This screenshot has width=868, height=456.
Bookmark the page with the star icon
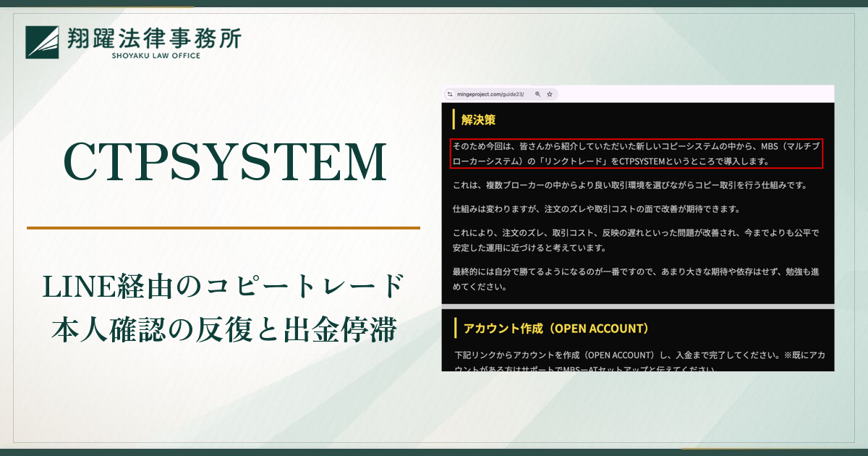coord(550,94)
